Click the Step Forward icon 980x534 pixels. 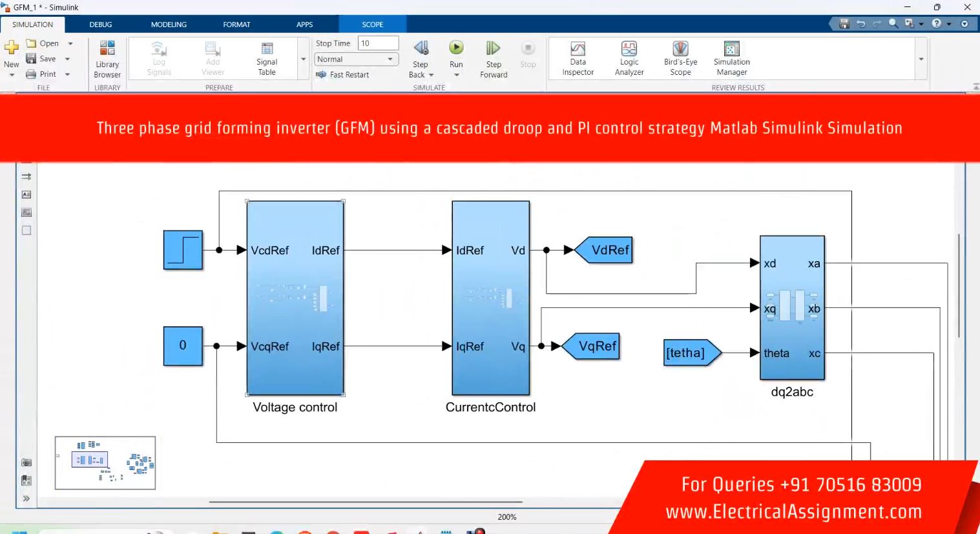pyautogui.click(x=493, y=49)
